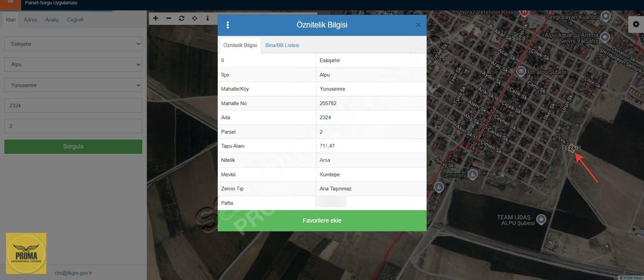Image resolution: width=644 pixels, height=280 pixels.
Task: Click the 2324/2 parcel label on map
Action: click(572, 148)
